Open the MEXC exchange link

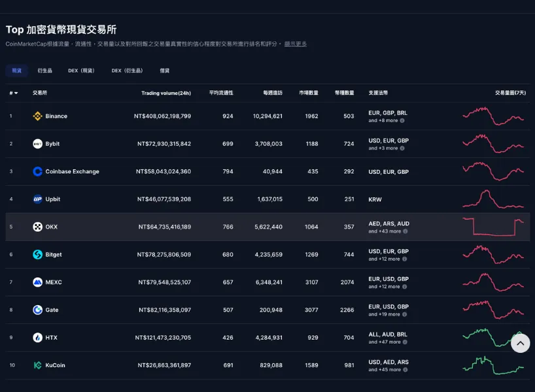[54, 282]
